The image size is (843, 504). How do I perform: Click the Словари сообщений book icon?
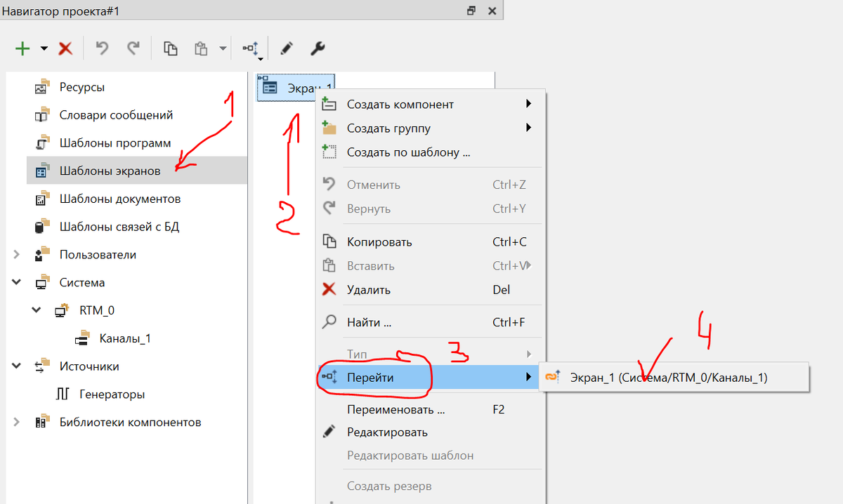tap(42, 115)
